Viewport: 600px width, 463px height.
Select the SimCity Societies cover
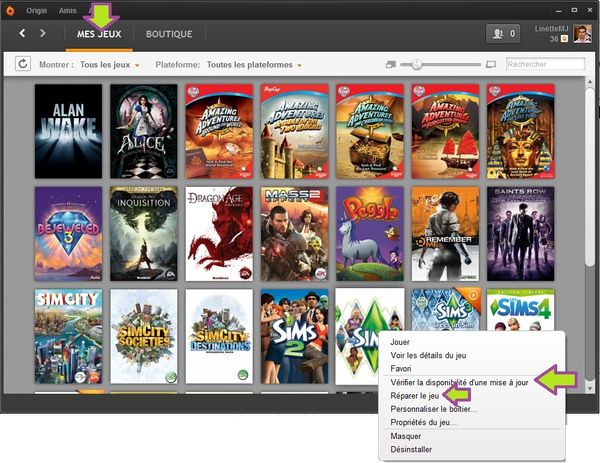click(x=144, y=336)
